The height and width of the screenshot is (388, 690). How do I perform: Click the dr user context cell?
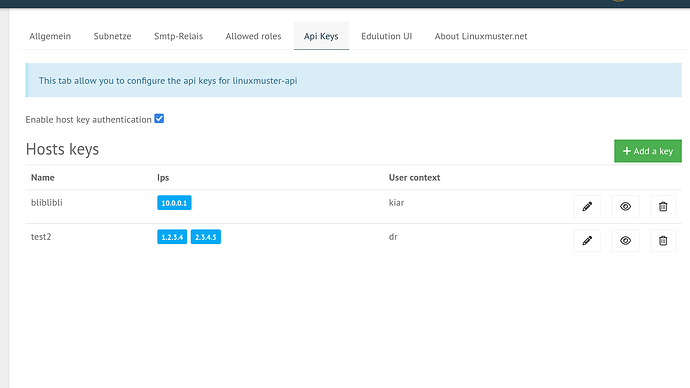point(393,237)
